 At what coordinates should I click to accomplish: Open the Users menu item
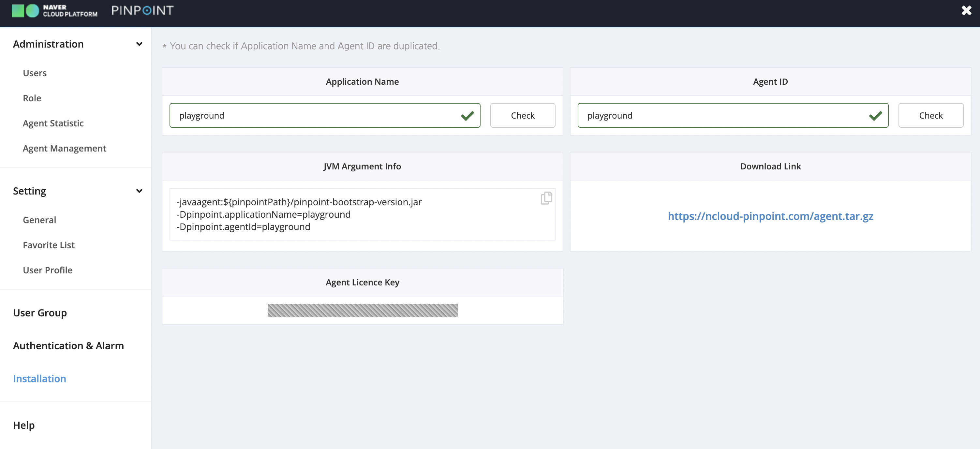click(x=35, y=73)
